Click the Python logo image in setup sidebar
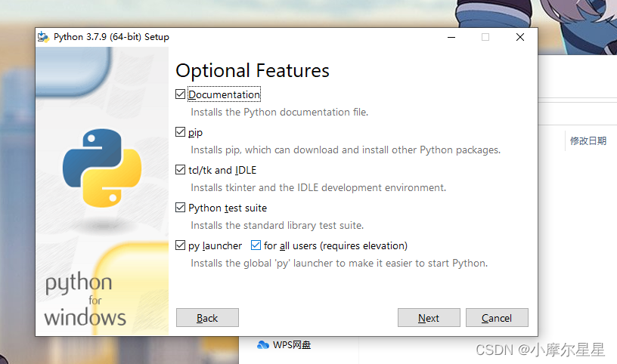This screenshot has height=364, width=617. coord(102,168)
